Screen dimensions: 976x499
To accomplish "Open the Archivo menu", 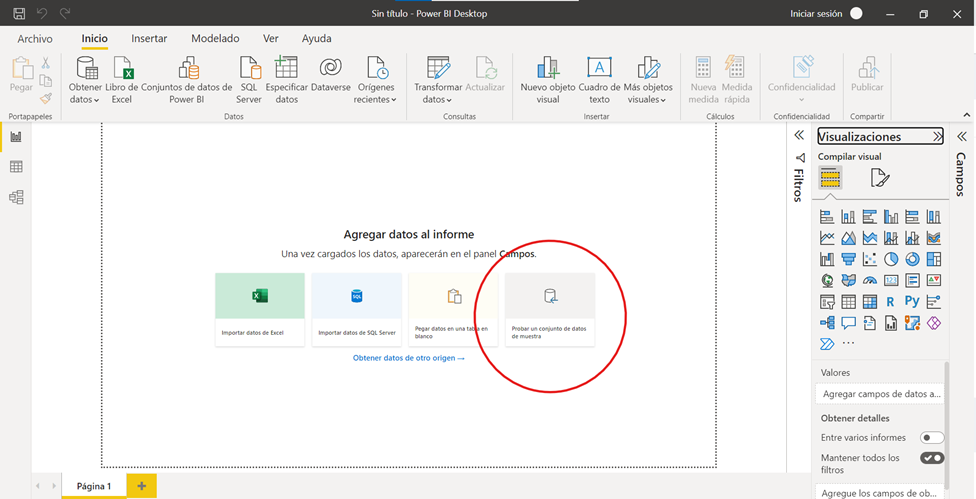I will [35, 39].
